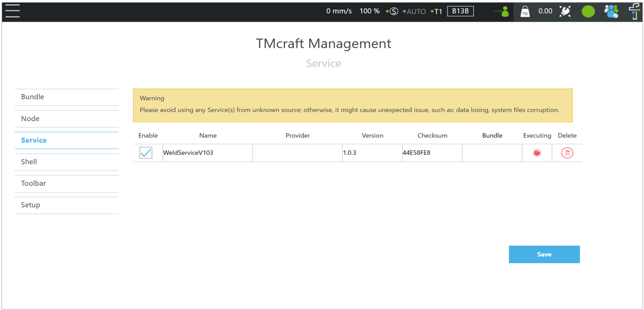This screenshot has height=310, width=644.
Task: Open the hamburger main menu
Action: click(x=12, y=11)
